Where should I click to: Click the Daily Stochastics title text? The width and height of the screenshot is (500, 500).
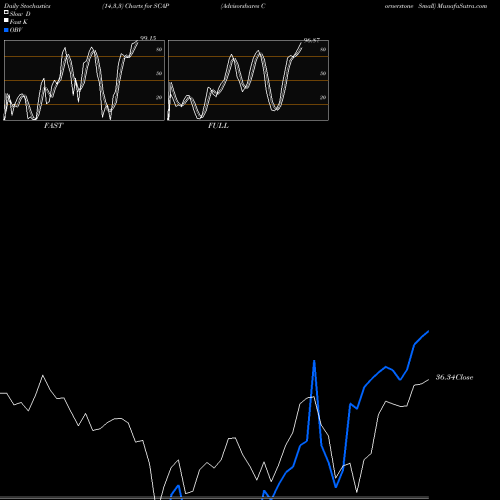[x=27, y=6]
